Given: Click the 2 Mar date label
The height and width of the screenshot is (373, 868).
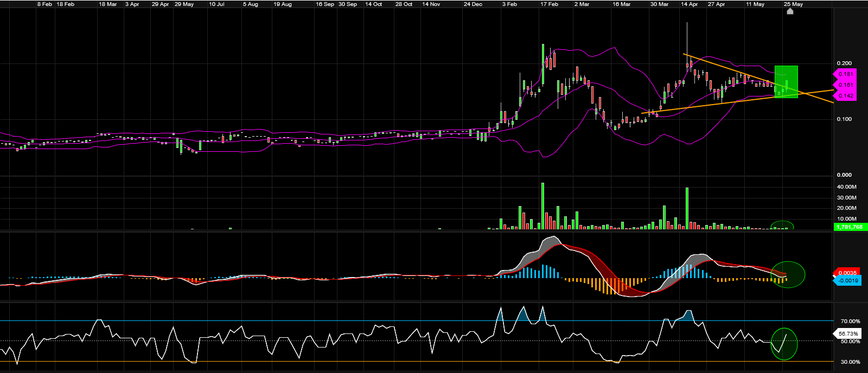Looking at the screenshot, I should [x=582, y=4].
